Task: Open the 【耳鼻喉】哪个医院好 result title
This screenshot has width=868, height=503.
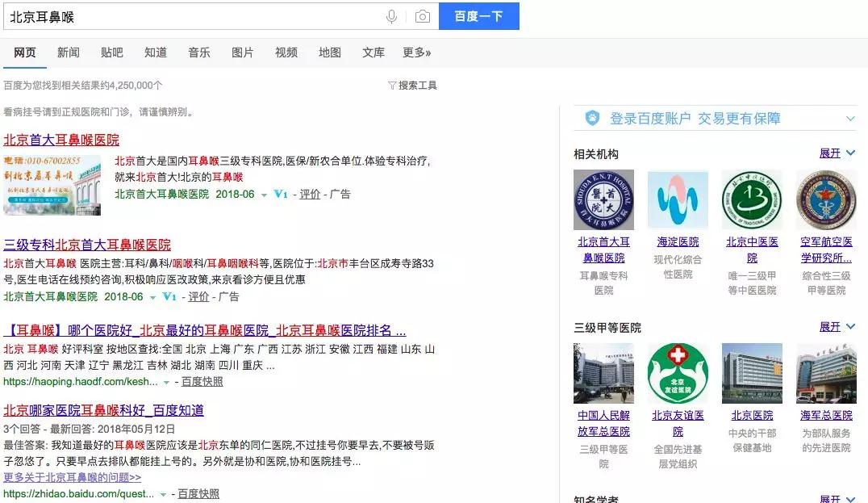Action: pos(205,331)
